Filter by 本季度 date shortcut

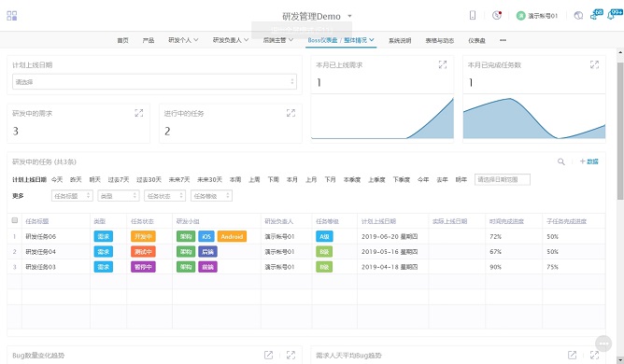(x=352, y=180)
